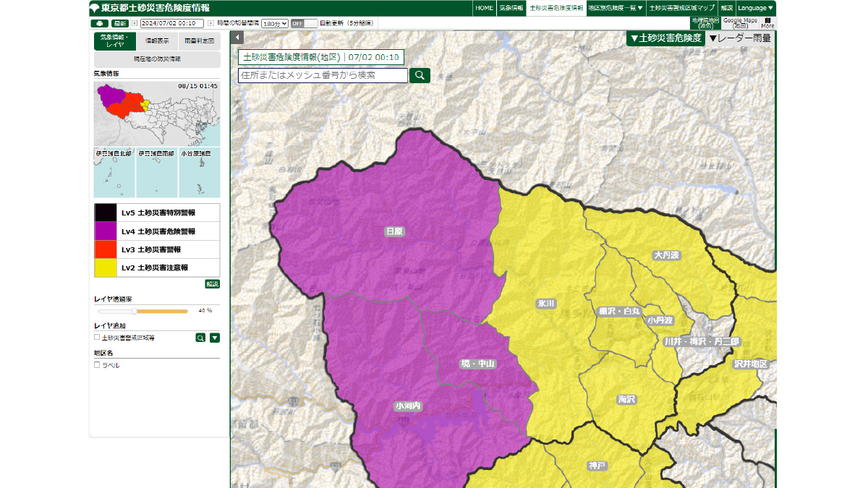
Task: Click the 氷川 district label on map
Action: click(546, 304)
